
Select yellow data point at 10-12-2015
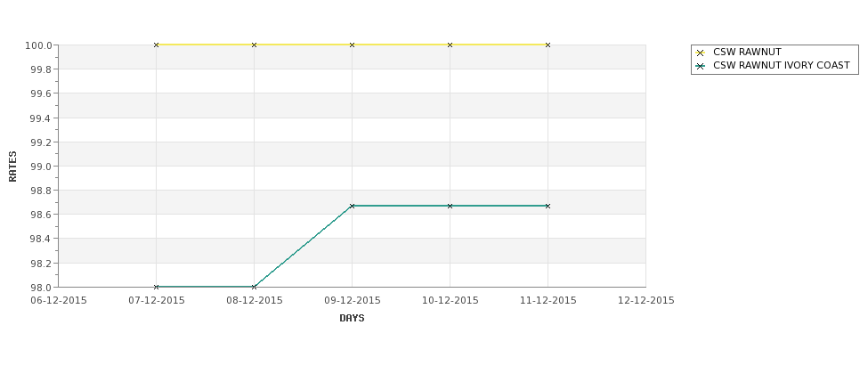click(450, 45)
